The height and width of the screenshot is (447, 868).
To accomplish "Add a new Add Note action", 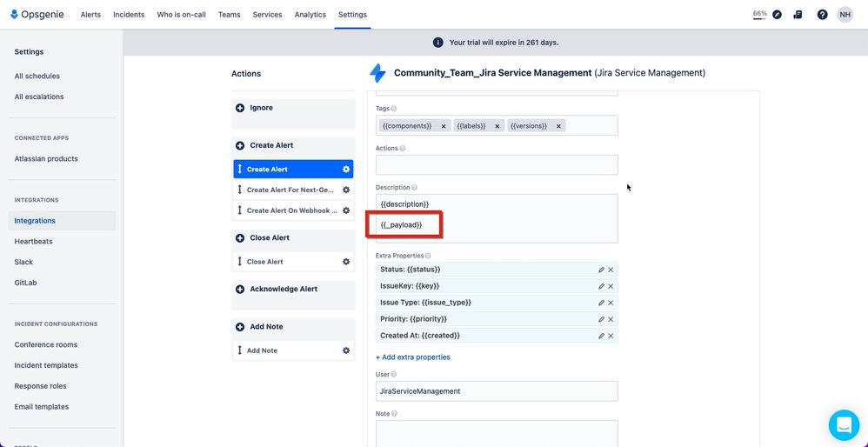I will click(x=240, y=327).
